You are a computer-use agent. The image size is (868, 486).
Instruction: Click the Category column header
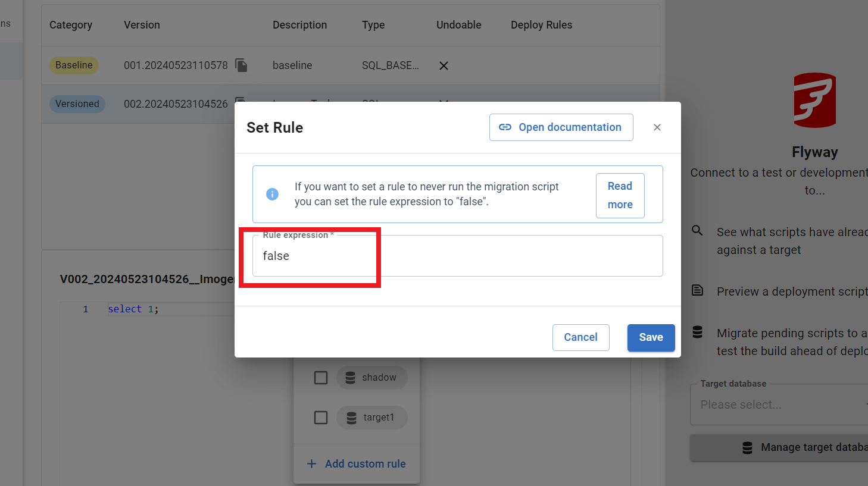coord(71,25)
